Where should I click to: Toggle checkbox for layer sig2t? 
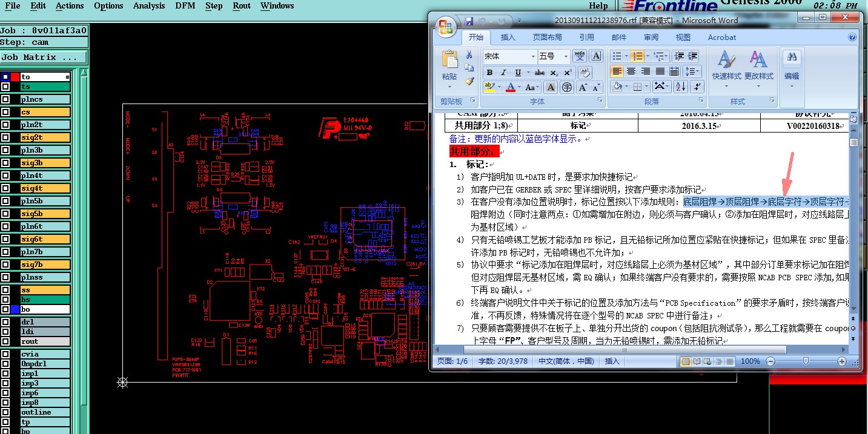coord(5,137)
